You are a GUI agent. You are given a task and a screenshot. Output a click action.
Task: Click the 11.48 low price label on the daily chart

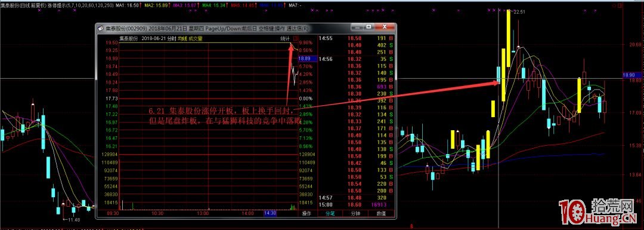pyautogui.click(x=73, y=219)
